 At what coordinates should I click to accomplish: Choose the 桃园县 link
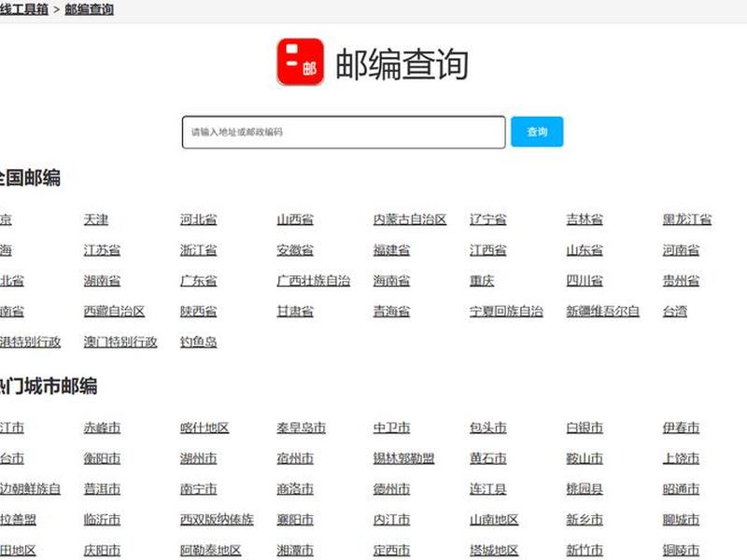(x=585, y=488)
